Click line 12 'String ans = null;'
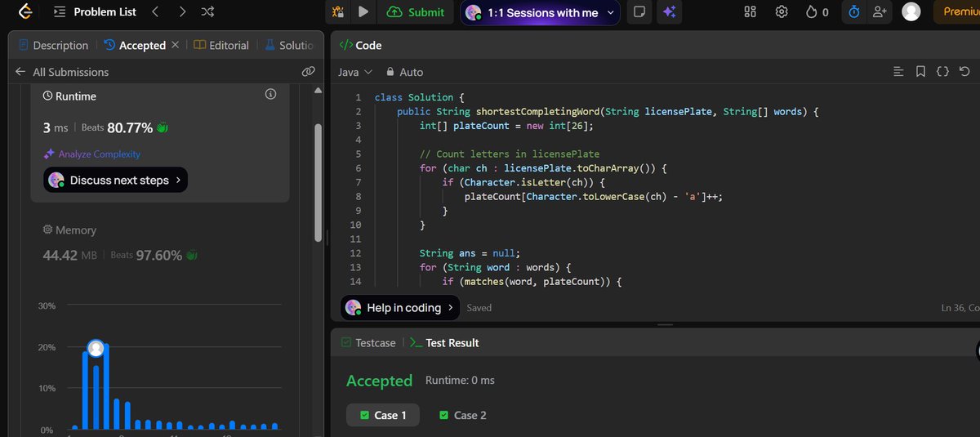The height and width of the screenshot is (437, 980). click(x=470, y=252)
